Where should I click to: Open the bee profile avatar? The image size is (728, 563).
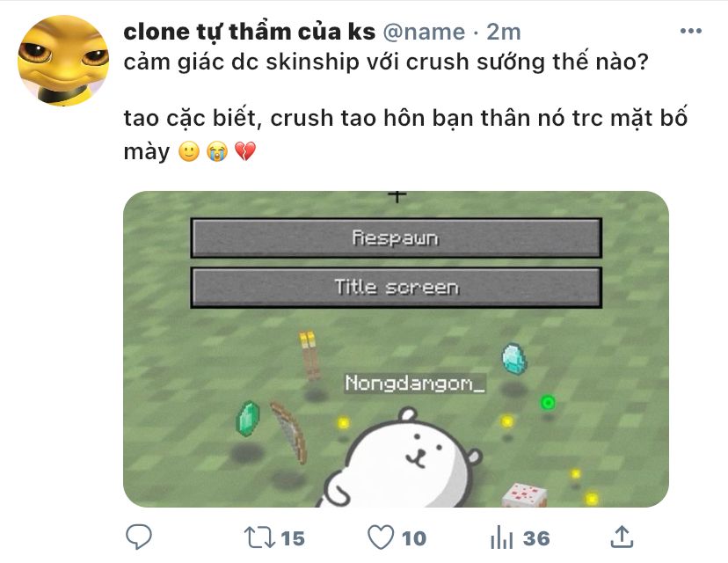coord(63,61)
